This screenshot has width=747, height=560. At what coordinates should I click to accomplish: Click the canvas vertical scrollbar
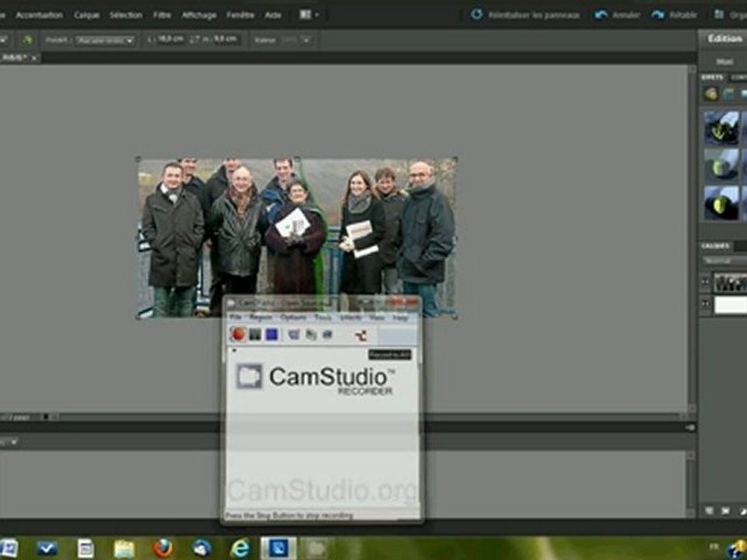[692, 238]
